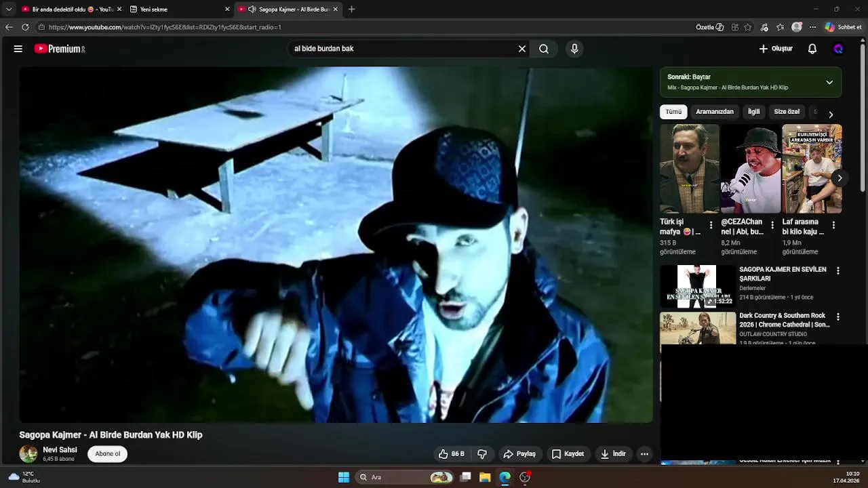Open the browser profile avatar

[797, 27]
